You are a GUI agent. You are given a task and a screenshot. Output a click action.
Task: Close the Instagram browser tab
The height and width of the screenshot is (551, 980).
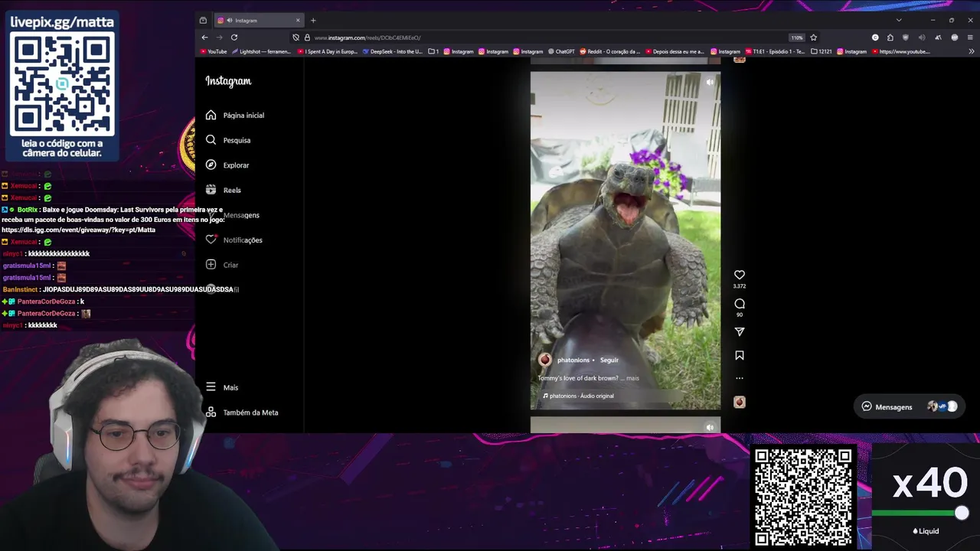(x=299, y=21)
